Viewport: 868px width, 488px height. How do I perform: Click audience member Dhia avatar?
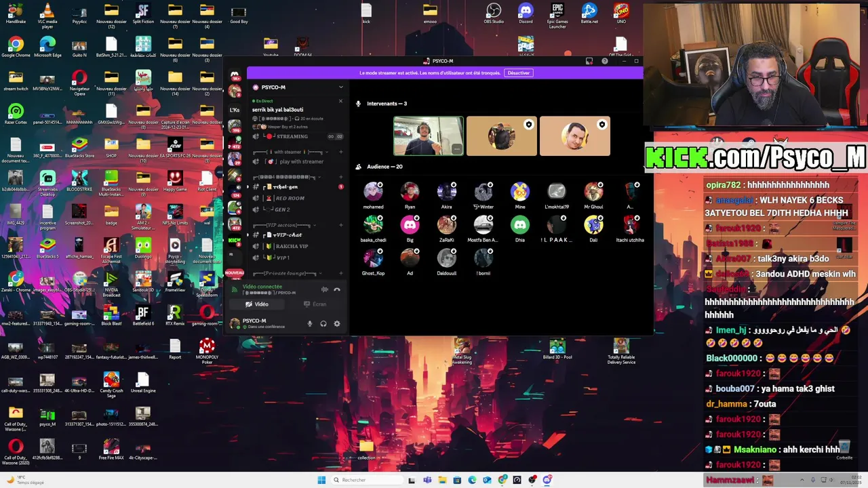(x=520, y=225)
